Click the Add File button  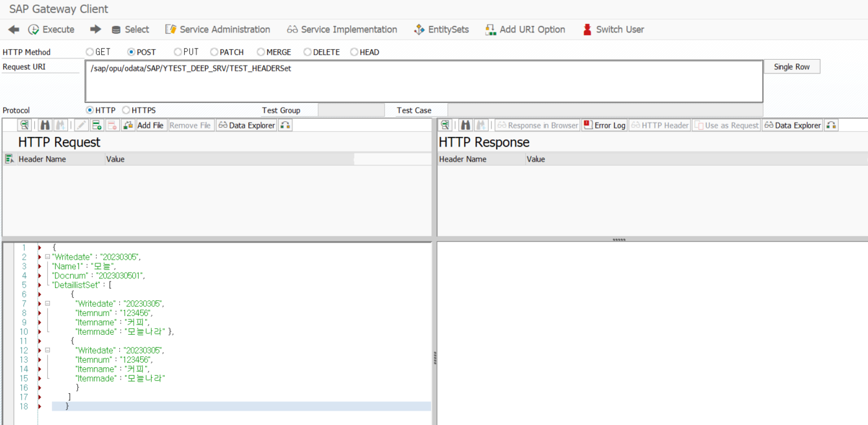tap(150, 125)
